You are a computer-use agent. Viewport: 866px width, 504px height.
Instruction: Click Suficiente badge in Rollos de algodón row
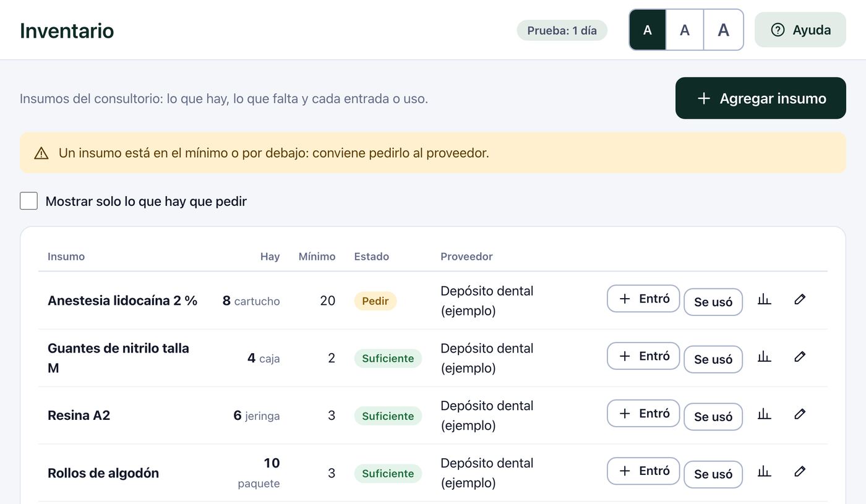pyautogui.click(x=388, y=474)
